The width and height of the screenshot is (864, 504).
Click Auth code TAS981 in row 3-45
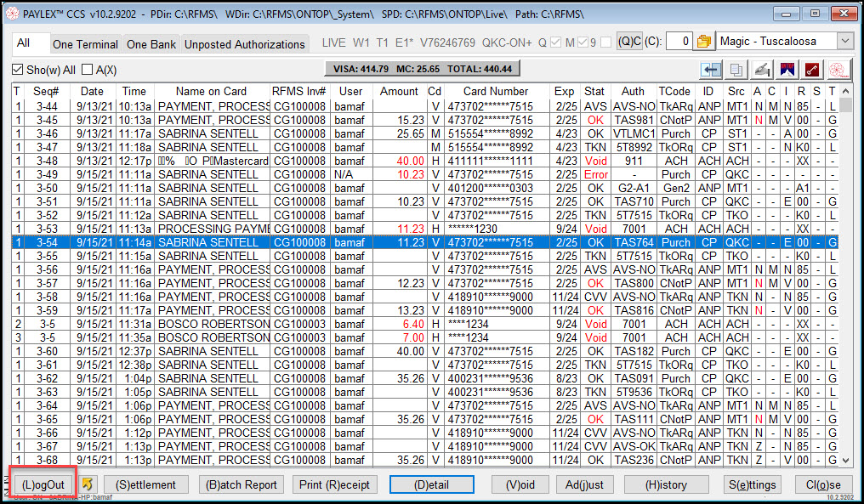(634, 120)
